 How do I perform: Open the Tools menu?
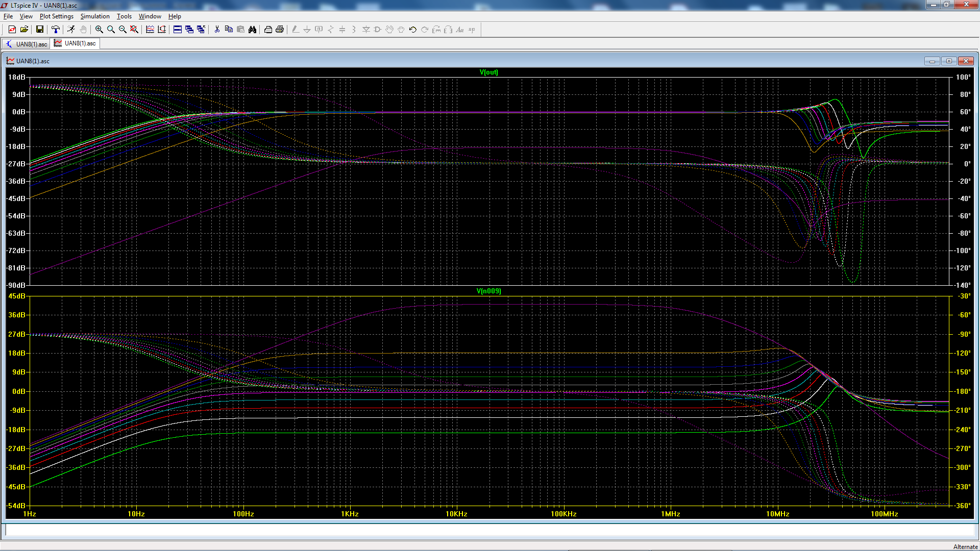pos(124,16)
